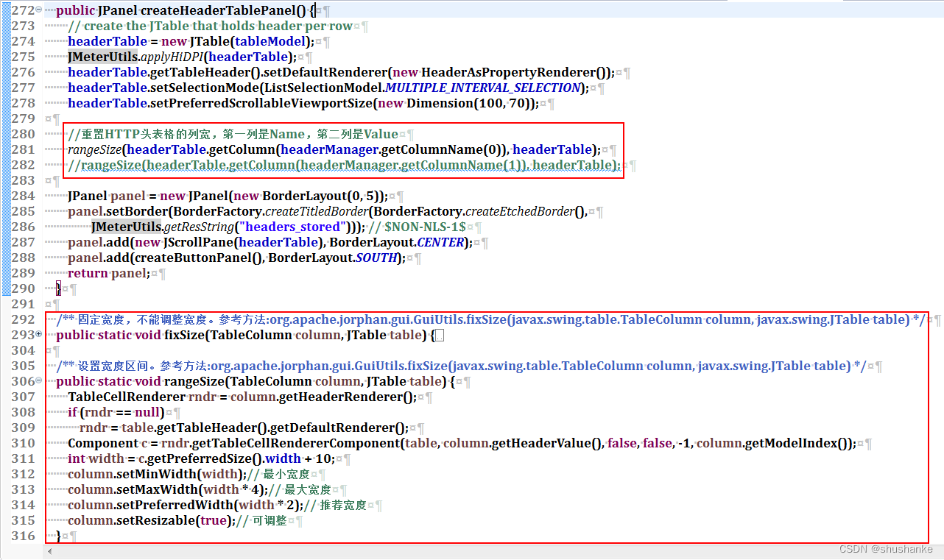Click line number 305 in the gutter
Image resolution: width=944 pixels, height=560 pixels.
(24, 366)
